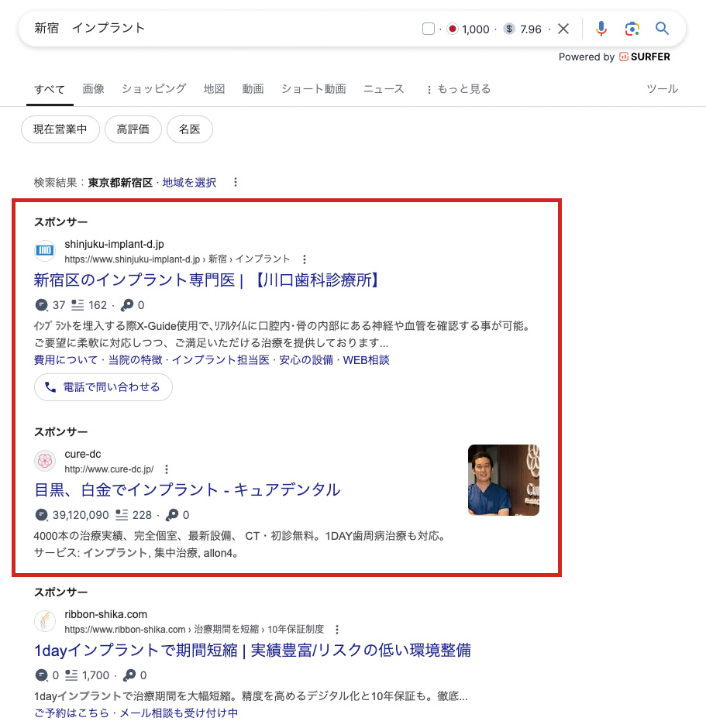
Task: Switch to the ニュース tab
Action: coord(384,89)
